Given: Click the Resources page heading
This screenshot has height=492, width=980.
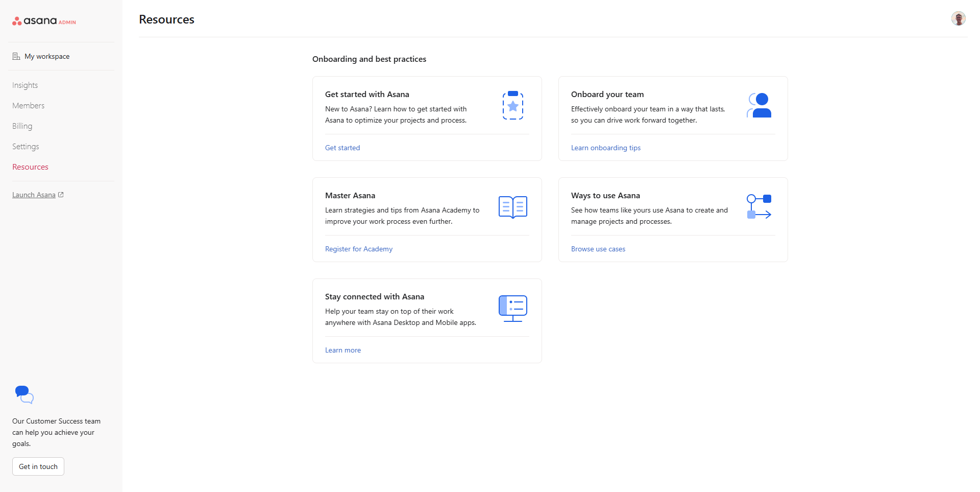Looking at the screenshot, I should coord(166,19).
